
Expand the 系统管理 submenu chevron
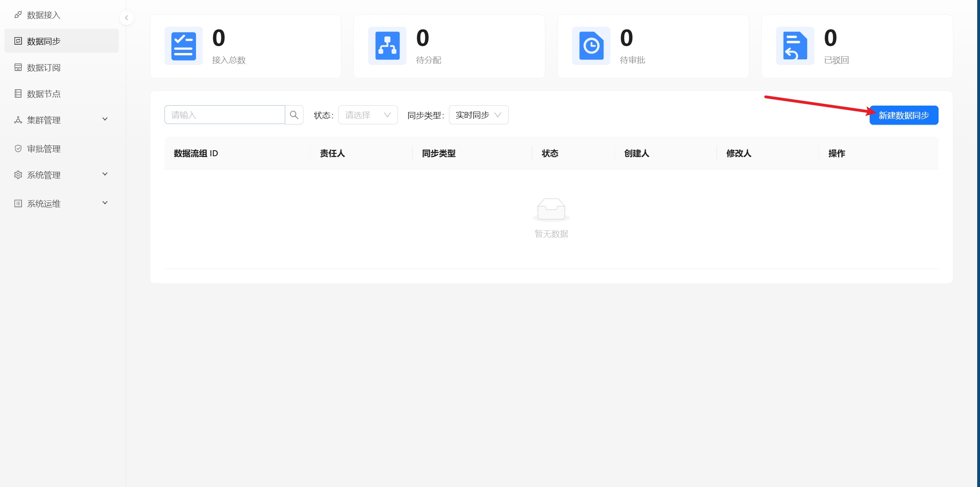click(x=105, y=174)
